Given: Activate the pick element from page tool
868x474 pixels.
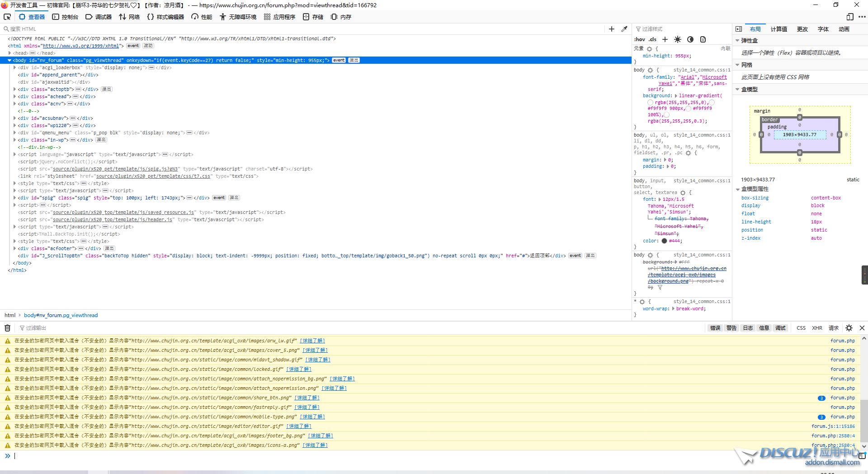Looking at the screenshot, I should [x=7, y=17].
